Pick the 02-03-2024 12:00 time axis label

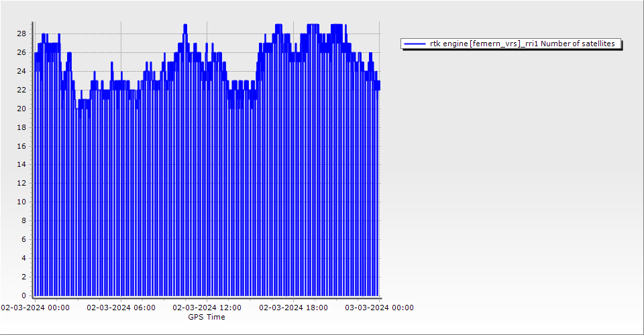(x=207, y=308)
